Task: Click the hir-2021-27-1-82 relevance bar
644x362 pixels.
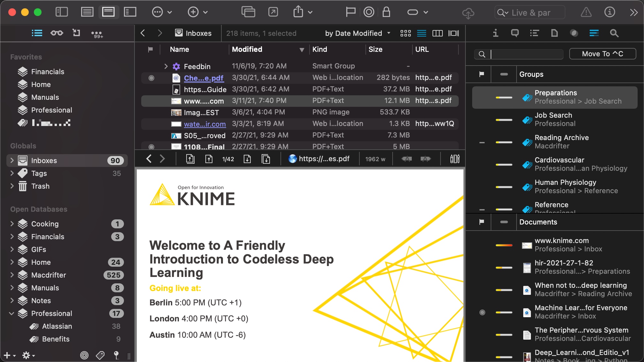Action: [x=504, y=268]
